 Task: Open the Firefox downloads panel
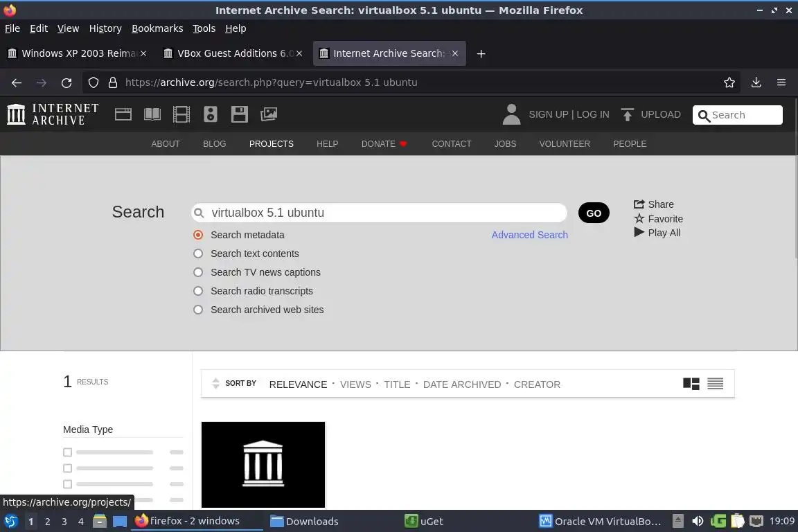(756, 82)
